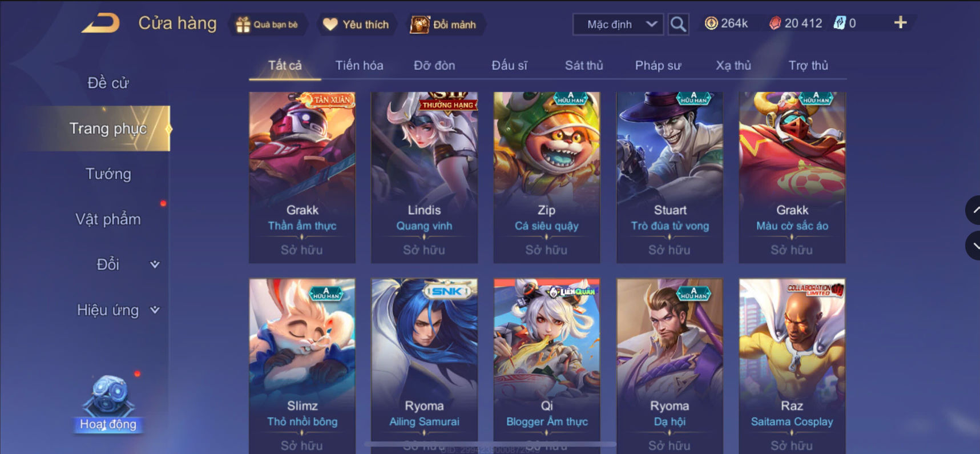Go back with the golden return arrow
This screenshot has width=980, height=454.
click(x=100, y=23)
